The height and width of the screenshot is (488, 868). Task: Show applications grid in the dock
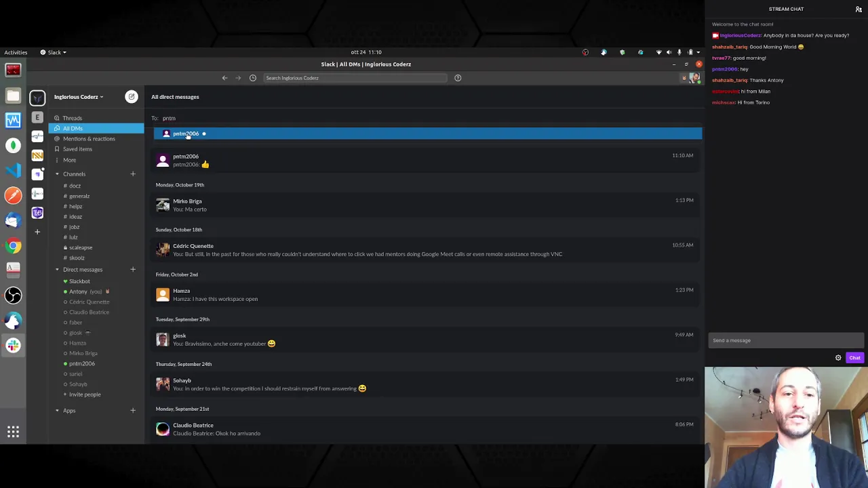pos(13,431)
